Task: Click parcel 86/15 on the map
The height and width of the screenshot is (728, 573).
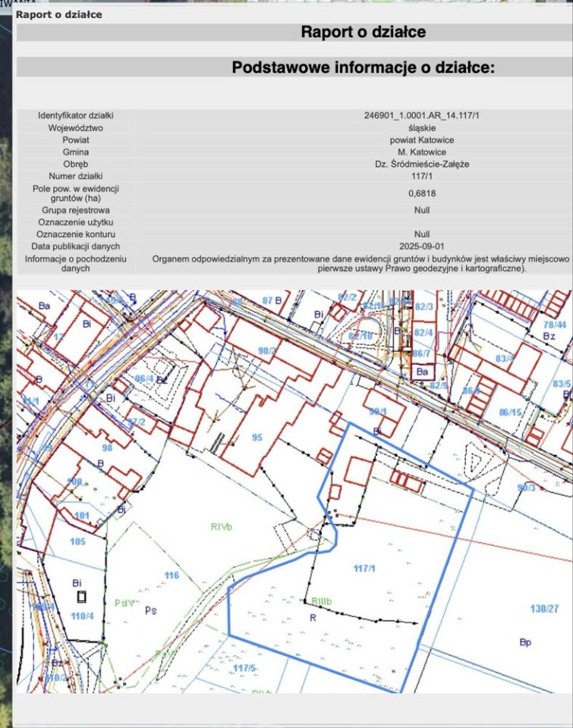Action: point(510,412)
